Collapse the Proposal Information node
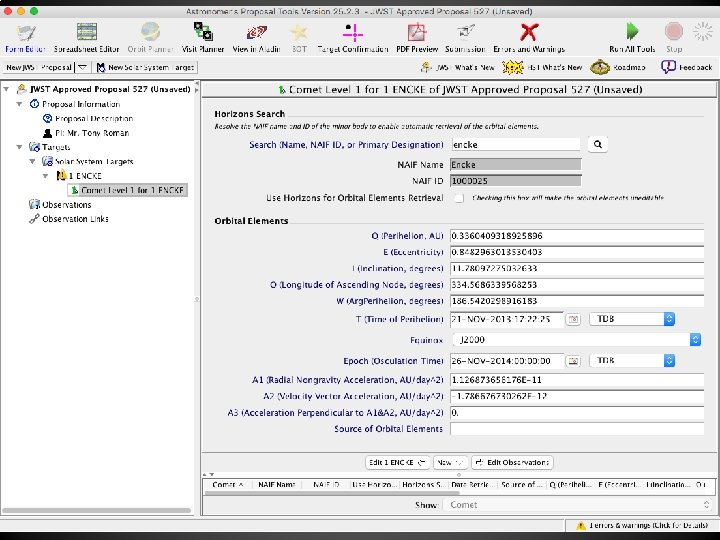 (x=19, y=104)
